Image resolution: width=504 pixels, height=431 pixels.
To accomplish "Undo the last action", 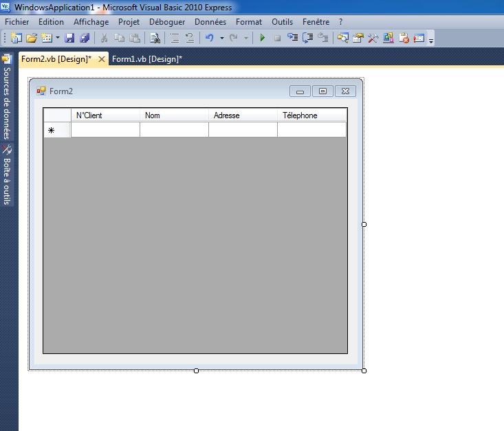I will 210,38.
